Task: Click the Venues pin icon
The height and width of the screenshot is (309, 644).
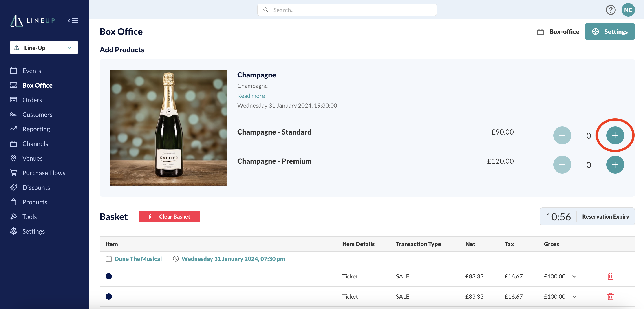Action: [x=13, y=158]
